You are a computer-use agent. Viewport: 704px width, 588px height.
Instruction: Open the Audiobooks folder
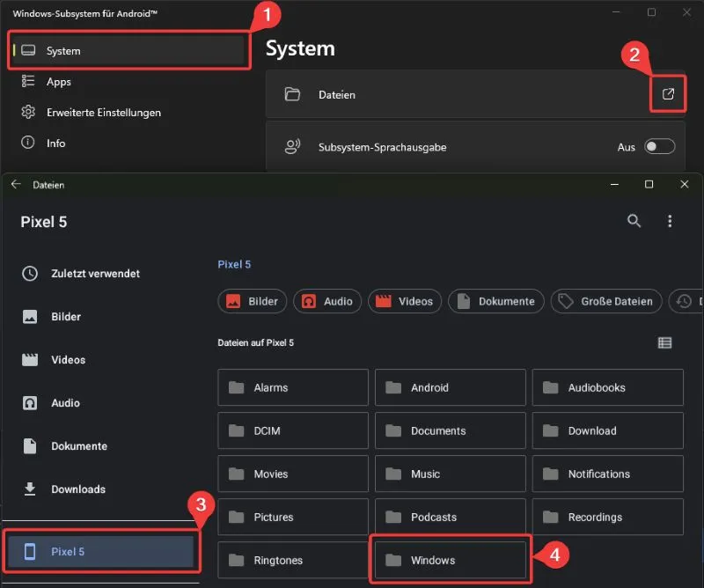[608, 387]
